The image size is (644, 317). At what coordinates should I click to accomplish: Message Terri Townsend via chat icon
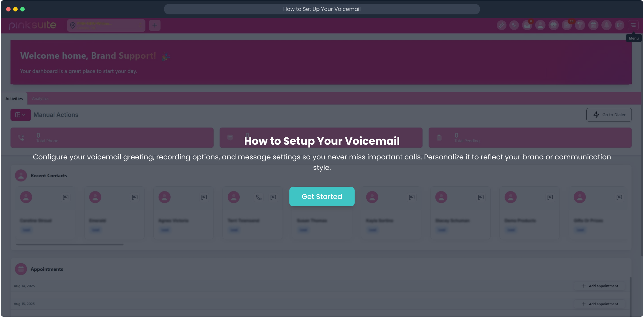point(273,197)
